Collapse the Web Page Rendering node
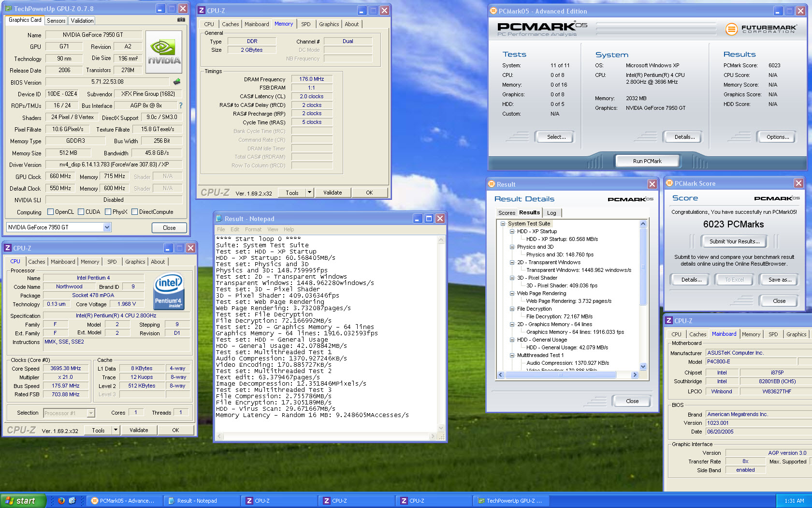Screen dimensions: 812x508 pyautogui.click(x=512, y=293)
